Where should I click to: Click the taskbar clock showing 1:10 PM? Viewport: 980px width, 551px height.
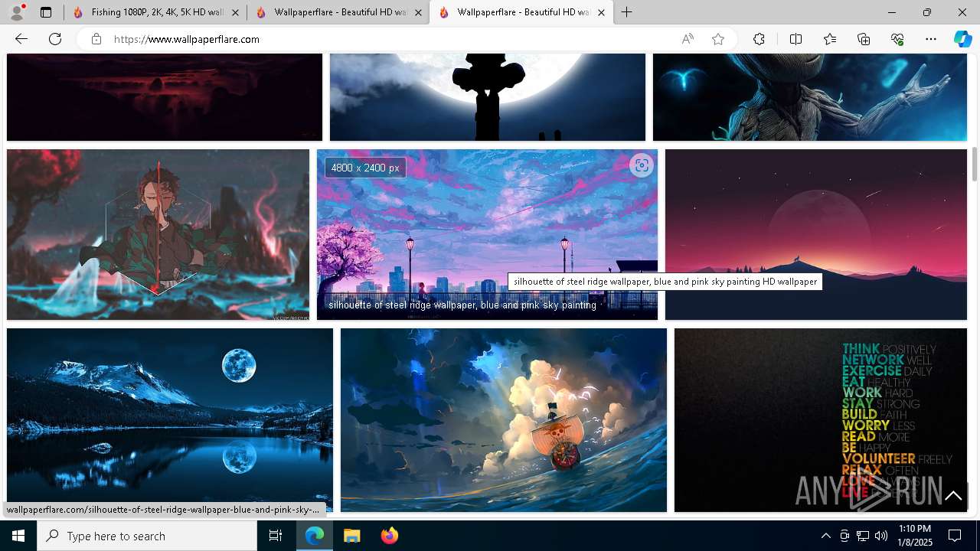click(x=915, y=536)
